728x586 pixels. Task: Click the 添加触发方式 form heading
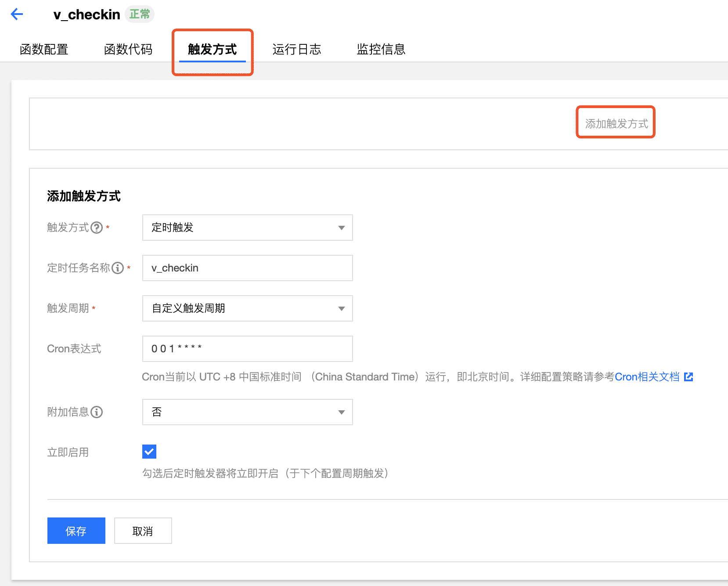click(x=84, y=196)
